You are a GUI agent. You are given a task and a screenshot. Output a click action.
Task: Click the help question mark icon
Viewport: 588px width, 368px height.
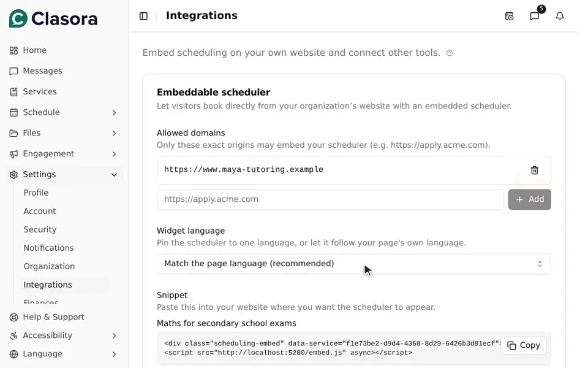[x=450, y=53]
